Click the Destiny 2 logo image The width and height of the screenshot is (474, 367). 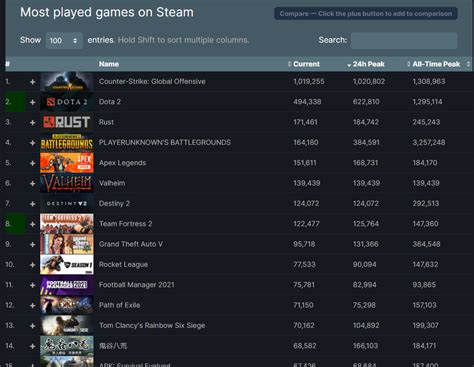pos(67,204)
